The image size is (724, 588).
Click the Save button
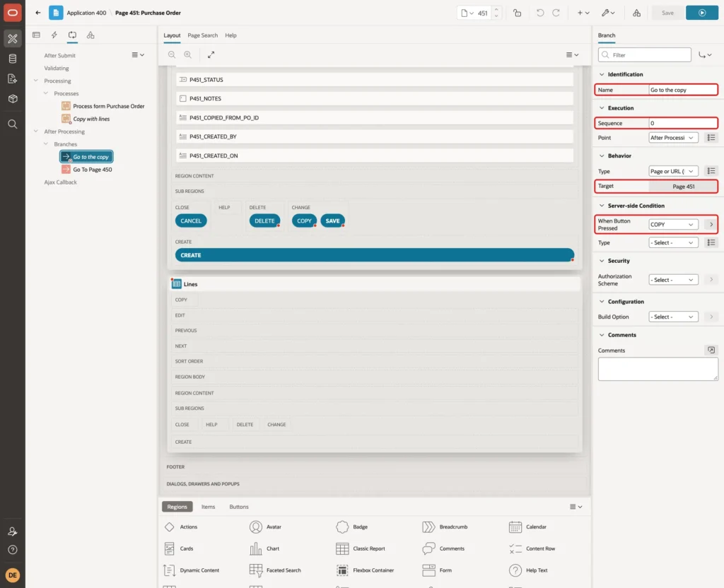(x=667, y=13)
